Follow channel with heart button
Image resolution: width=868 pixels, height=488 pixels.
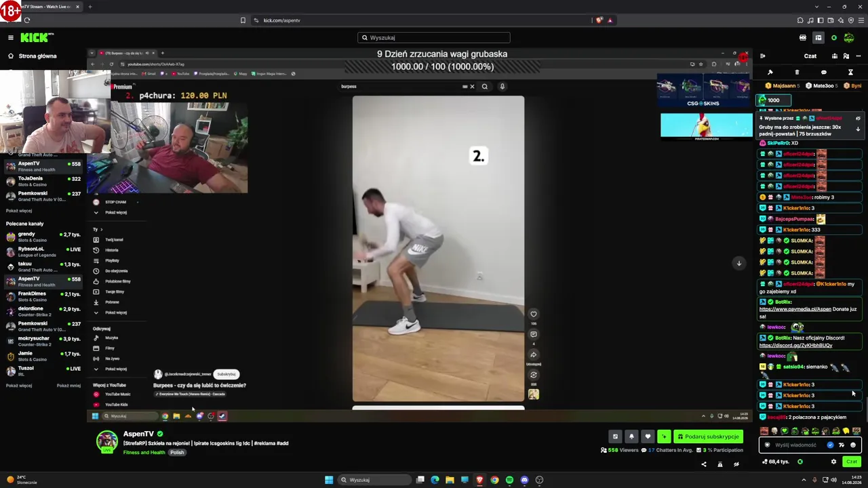[648, 436]
